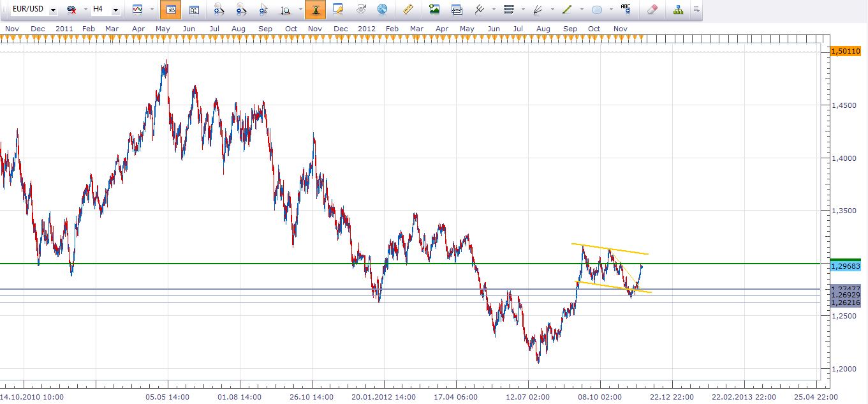Image resolution: width=868 pixels, height=404 pixels.
Task: Open the H4 timeframe dropdown
Action: [115, 10]
